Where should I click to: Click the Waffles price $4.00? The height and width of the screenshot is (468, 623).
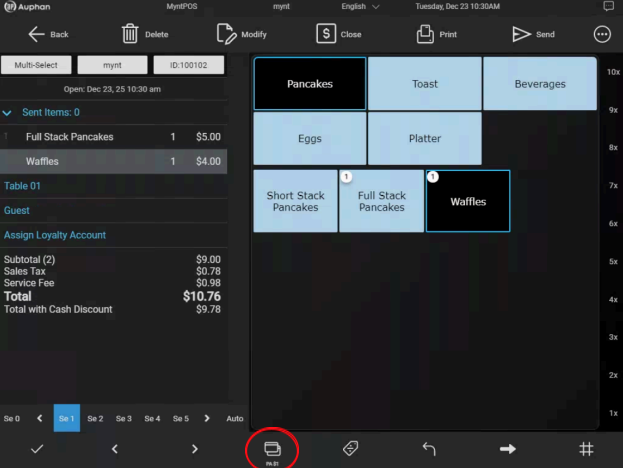(x=208, y=161)
